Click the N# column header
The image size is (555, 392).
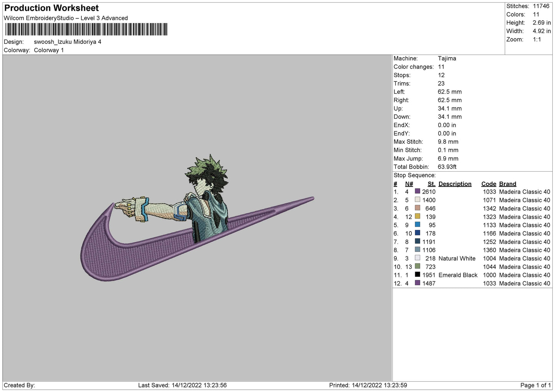pyautogui.click(x=409, y=184)
